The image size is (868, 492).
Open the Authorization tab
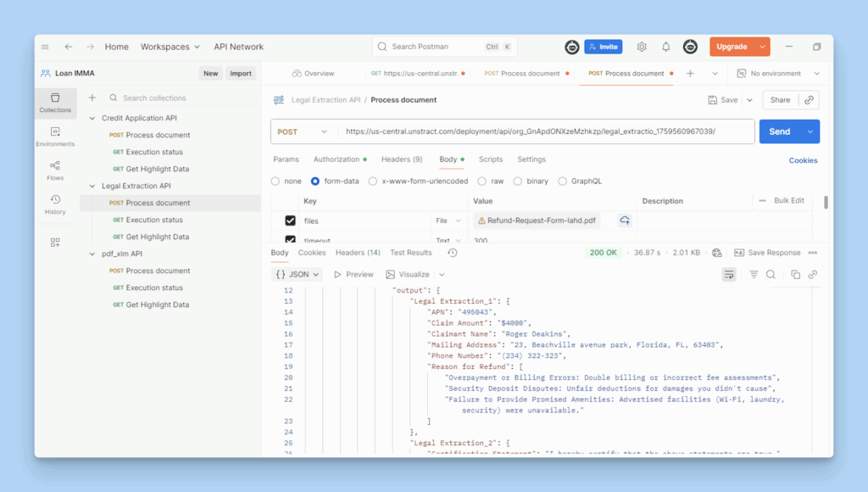point(337,159)
